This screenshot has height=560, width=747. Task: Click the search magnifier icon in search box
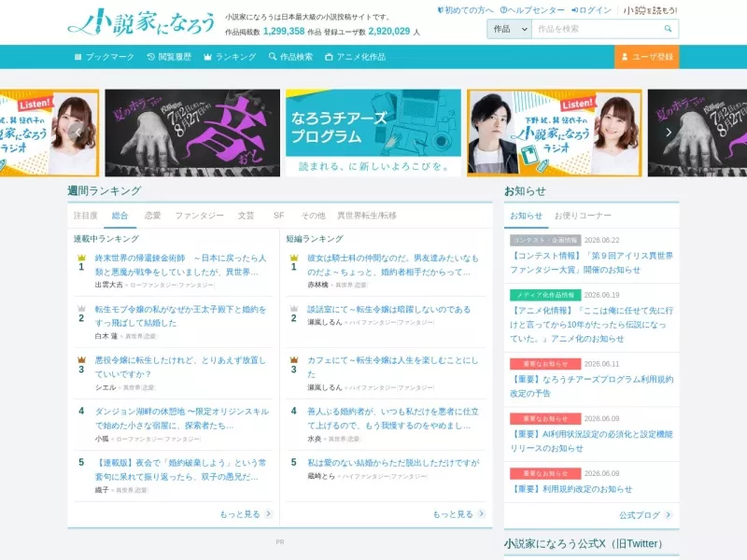coord(668,29)
